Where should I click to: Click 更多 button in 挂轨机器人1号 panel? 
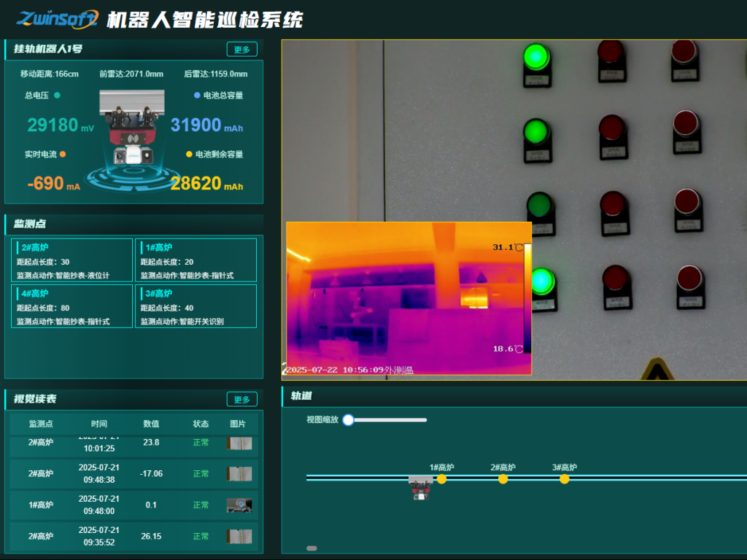point(242,50)
